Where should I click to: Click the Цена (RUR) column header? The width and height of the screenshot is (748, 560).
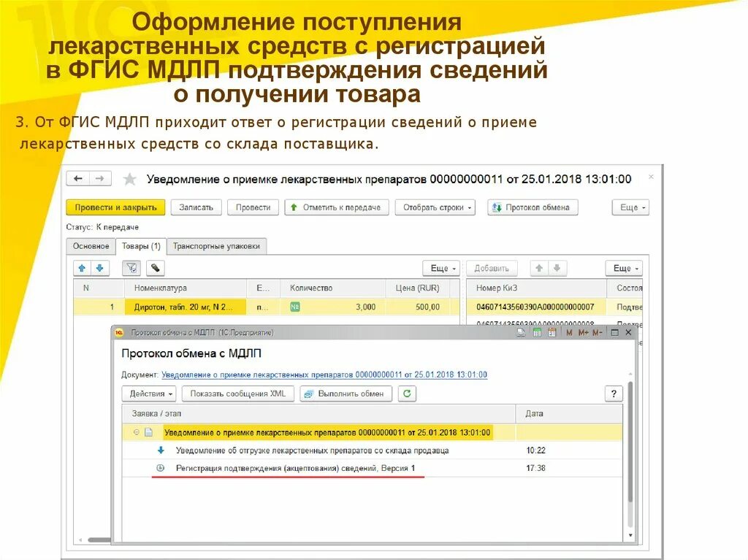pyautogui.click(x=417, y=288)
